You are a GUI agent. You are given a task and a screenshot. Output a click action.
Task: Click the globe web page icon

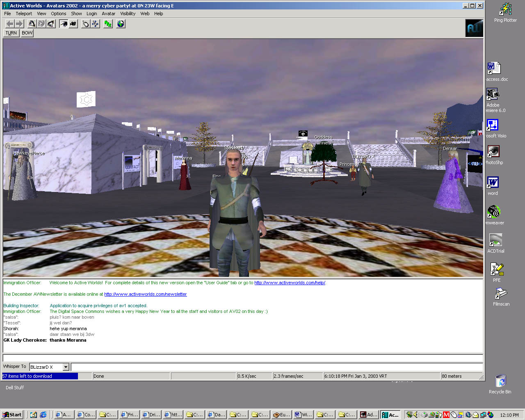pos(121,24)
